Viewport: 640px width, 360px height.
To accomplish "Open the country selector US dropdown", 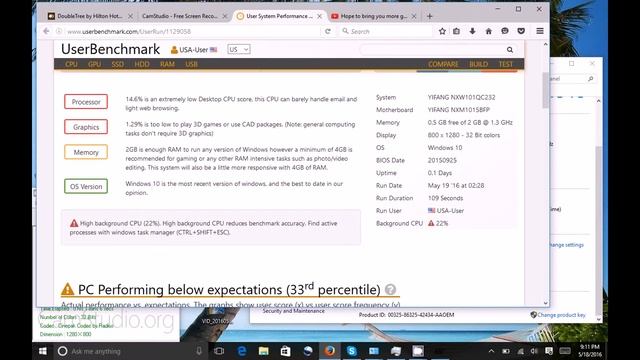I will 239,49.
